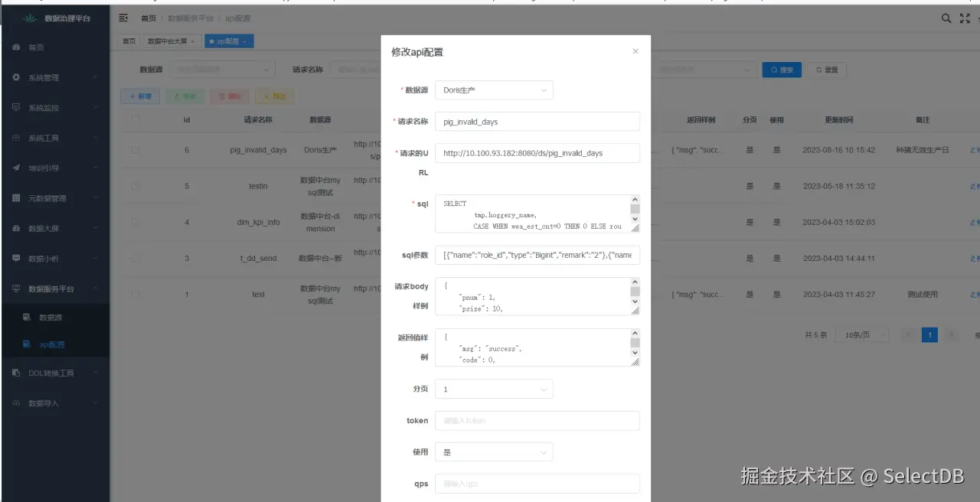Open the global search icon in top bar

click(x=946, y=18)
